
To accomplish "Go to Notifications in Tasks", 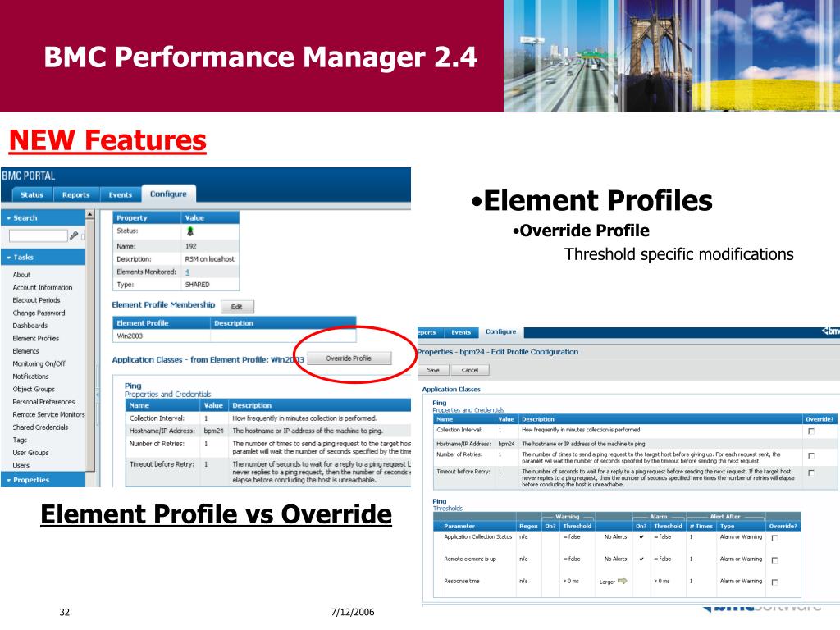I will (x=31, y=377).
